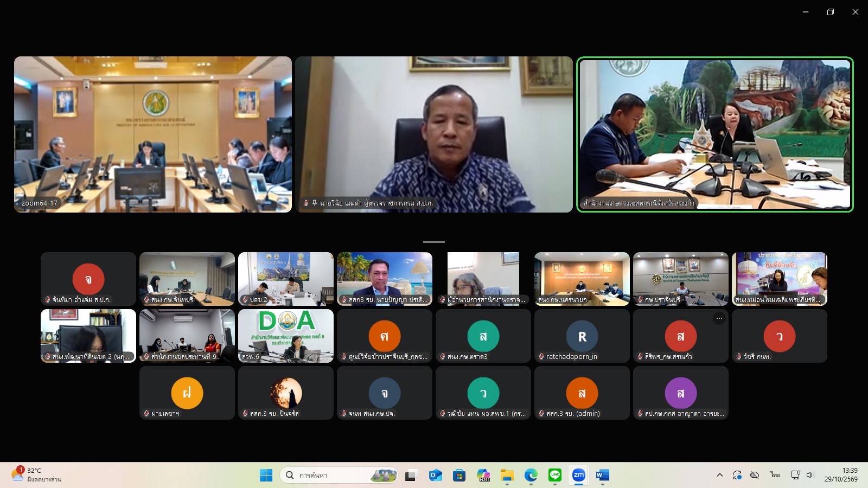Screen dimensions: 868x488
Task: Click the pin icon beside นายวินัย เมฆดำ
Action: tap(314, 203)
